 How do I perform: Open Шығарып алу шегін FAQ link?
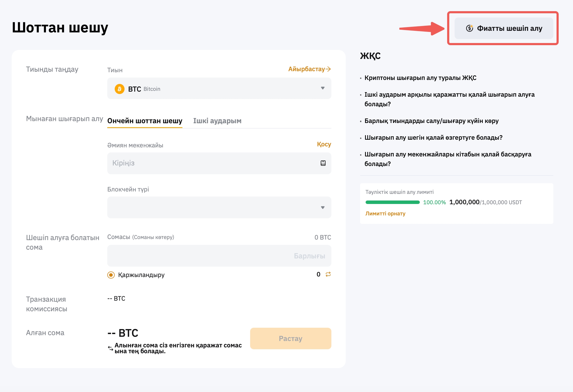coord(433,138)
